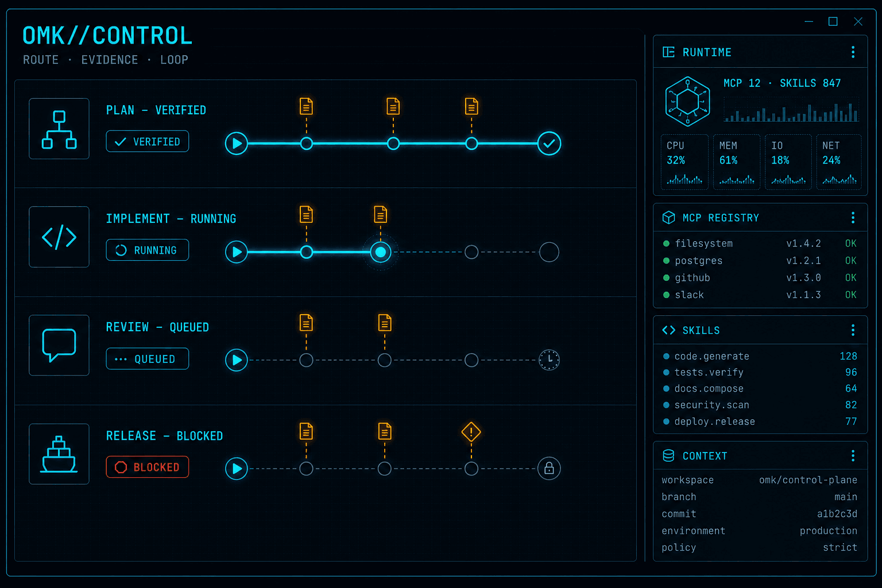
Task: Click the Plan stage hierarchy icon
Action: click(x=59, y=129)
